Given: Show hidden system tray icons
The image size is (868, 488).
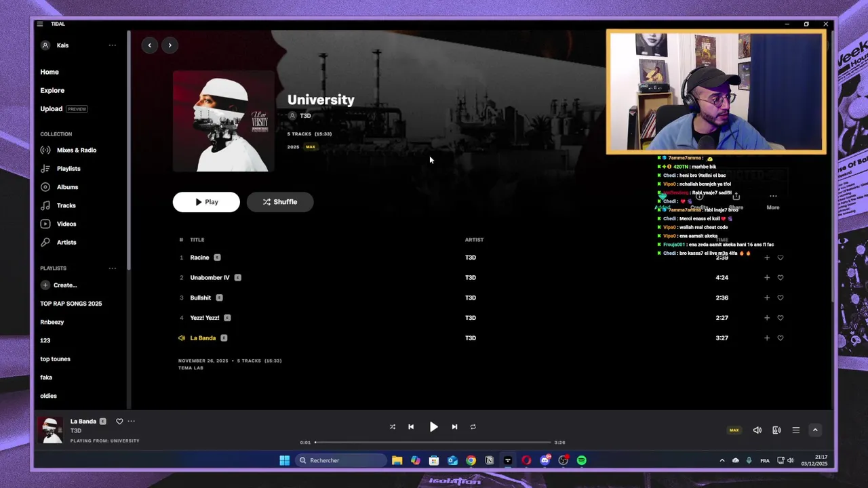Looking at the screenshot, I should coord(722,461).
